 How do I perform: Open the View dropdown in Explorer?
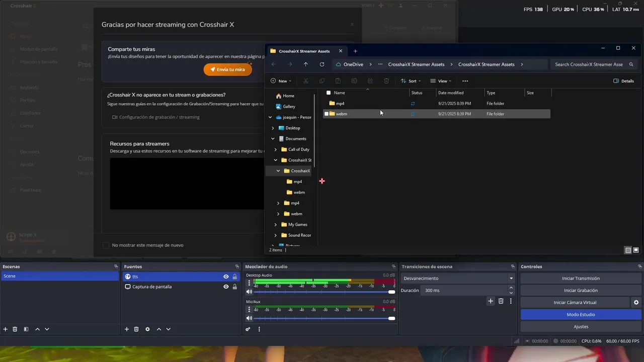(x=441, y=81)
